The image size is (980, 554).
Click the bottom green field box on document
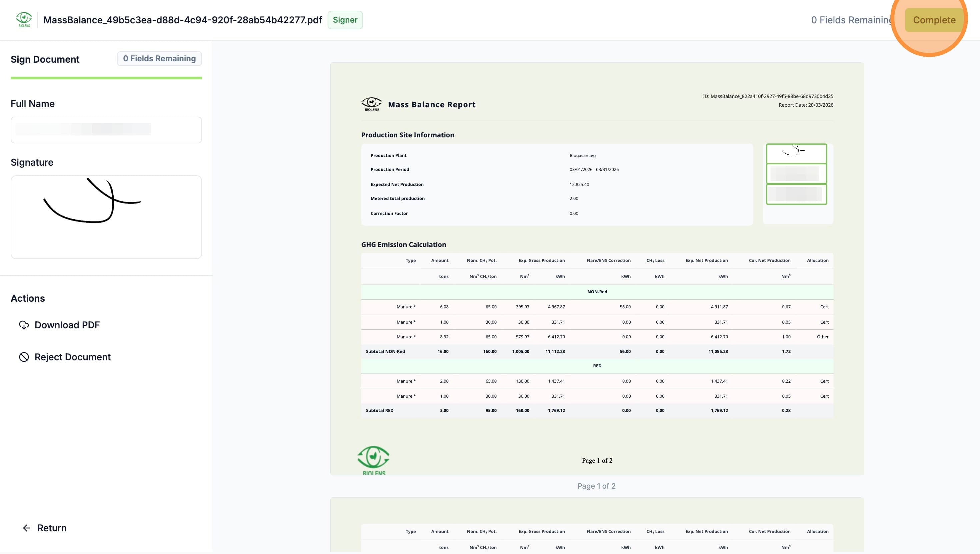coord(796,194)
